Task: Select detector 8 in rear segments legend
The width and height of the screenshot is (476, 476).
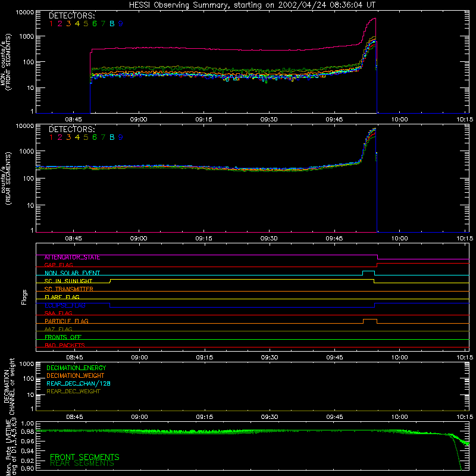Action: click(x=112, y=137)
